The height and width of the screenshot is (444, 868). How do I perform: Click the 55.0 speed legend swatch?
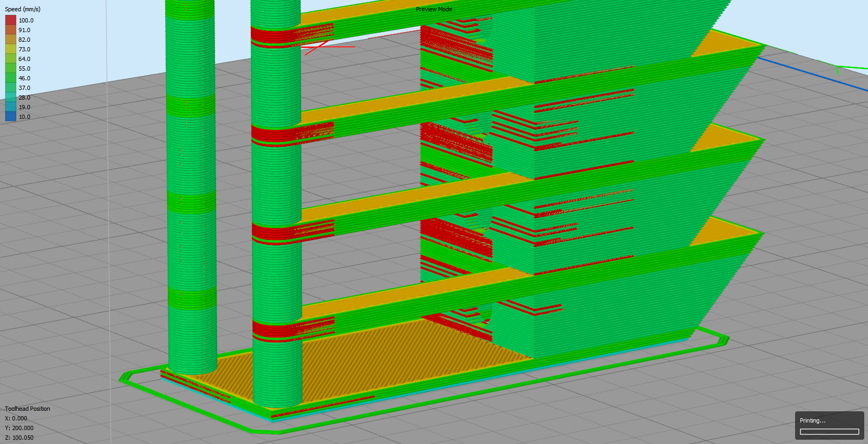click(x=11, y=69)
